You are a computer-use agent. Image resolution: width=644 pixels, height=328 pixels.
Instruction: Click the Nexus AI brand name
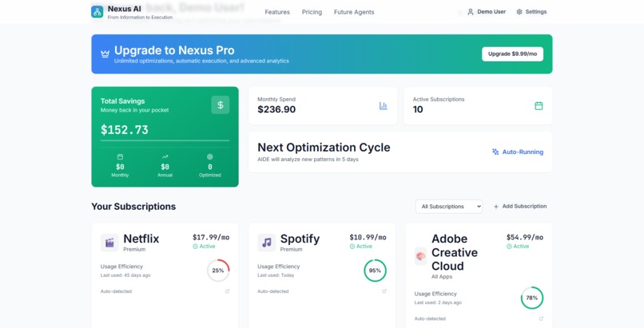coord(125,9)
